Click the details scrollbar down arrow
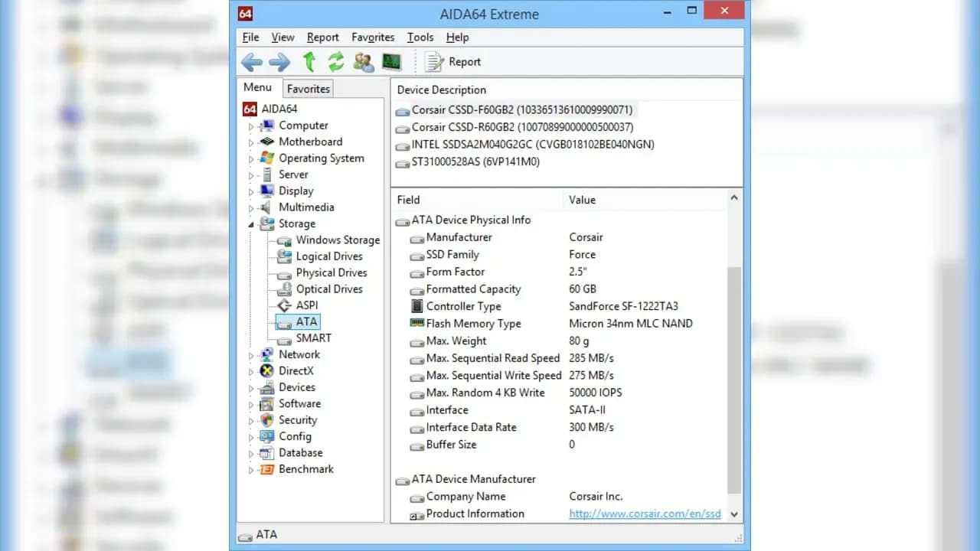This screenshot has width=980, height=551. (x=734, y=514)
